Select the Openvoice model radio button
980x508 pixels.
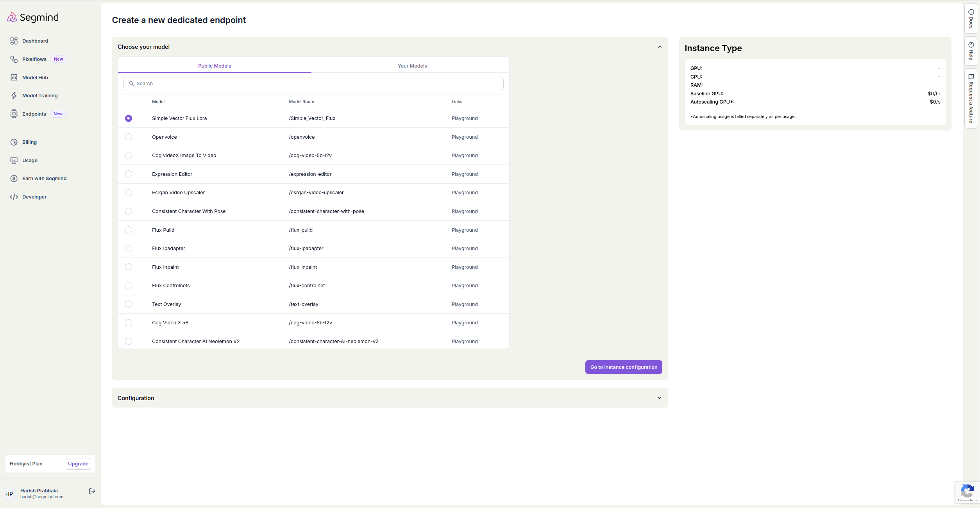click(129, 137)
